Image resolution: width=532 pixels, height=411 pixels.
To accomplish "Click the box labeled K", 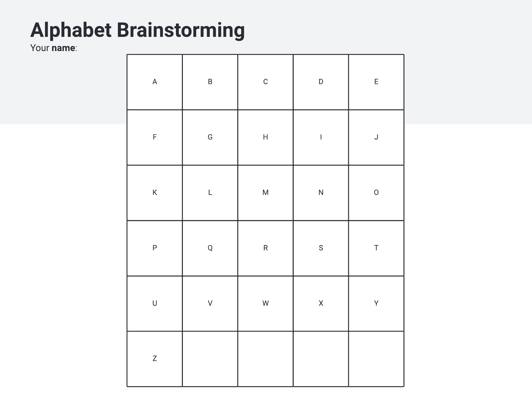I will [x=154, y=193].
